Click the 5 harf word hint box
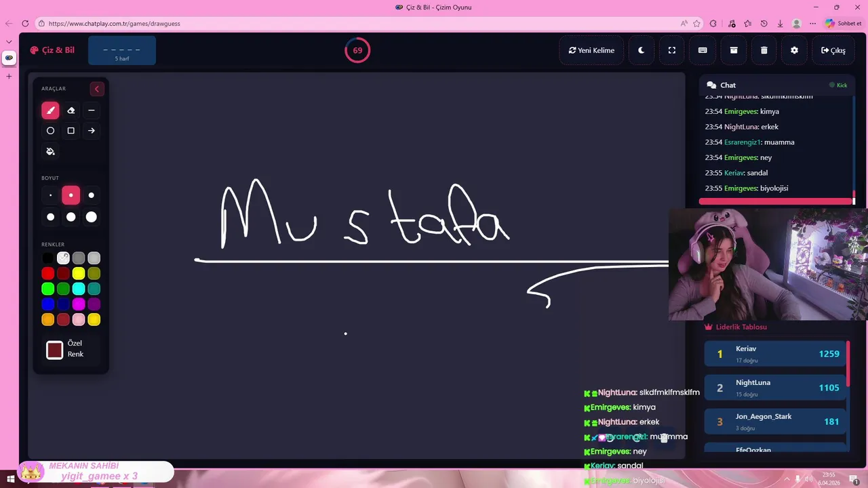The width and height of the screenshot is (868, 488). point(122,51)
